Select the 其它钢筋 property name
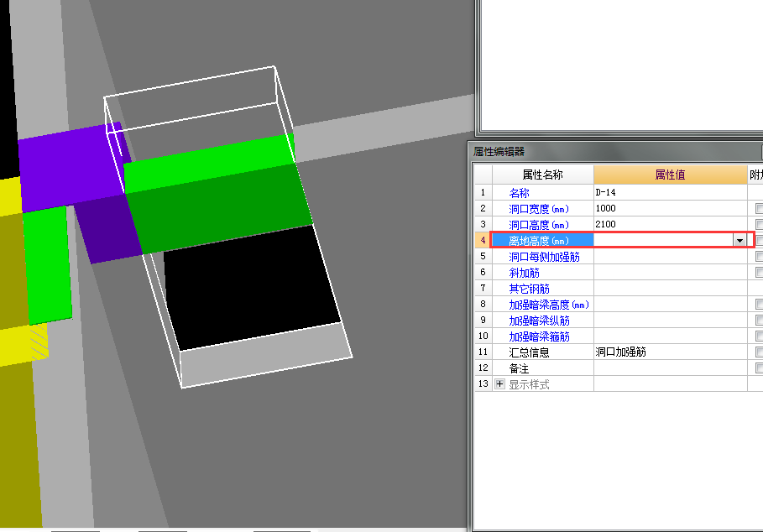Viewport: 763px width, 532px height. pos(529,289)
